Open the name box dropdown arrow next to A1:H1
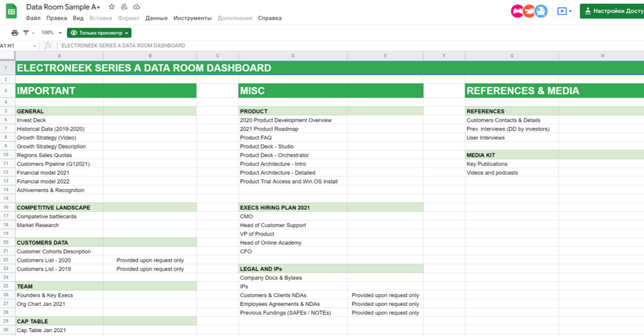This screenshot has width=644, height=336. pyautogui.click(x=35, y=46)
